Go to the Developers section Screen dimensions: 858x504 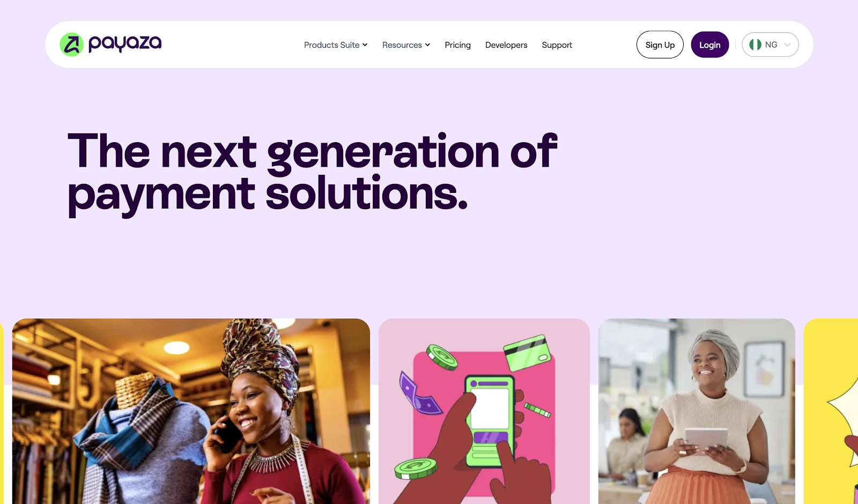(x=506, y=45)
